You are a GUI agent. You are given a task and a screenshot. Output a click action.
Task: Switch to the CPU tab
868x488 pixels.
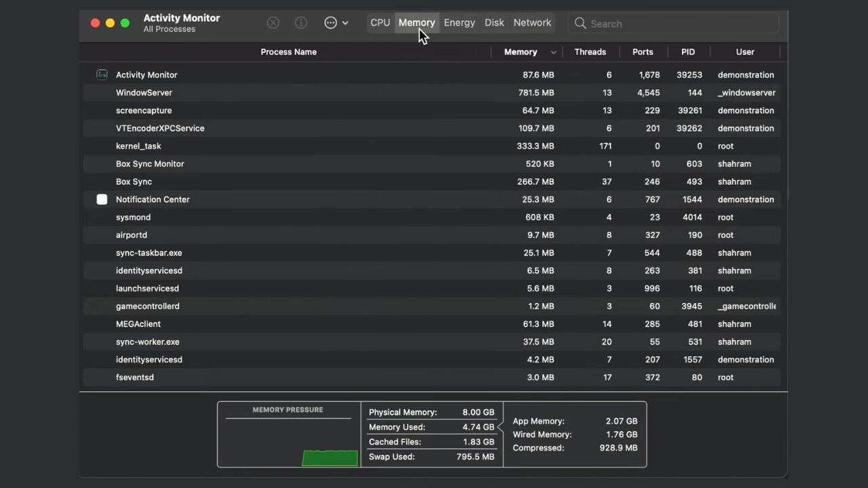(x=380, y=22)
